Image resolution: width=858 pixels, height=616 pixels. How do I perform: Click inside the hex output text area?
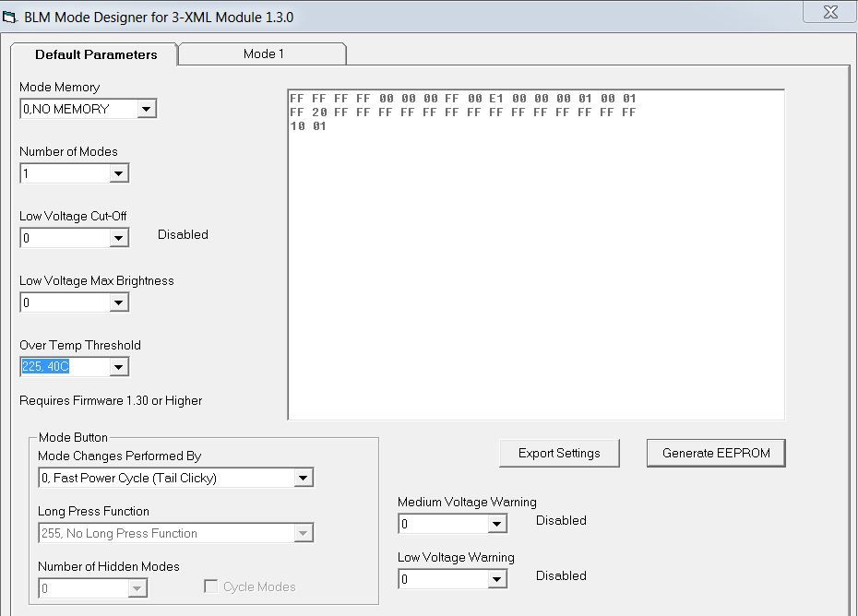click(x=535, y=277)
